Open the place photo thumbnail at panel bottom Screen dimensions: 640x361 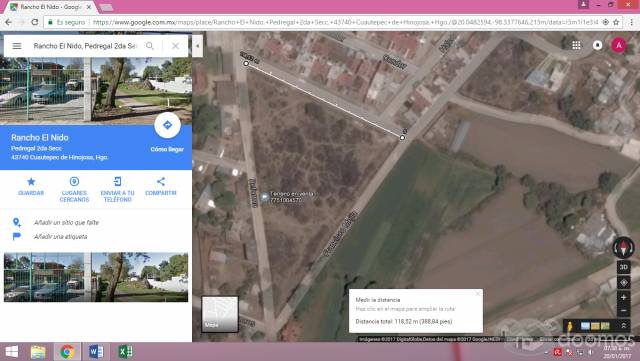pos(96,277)
